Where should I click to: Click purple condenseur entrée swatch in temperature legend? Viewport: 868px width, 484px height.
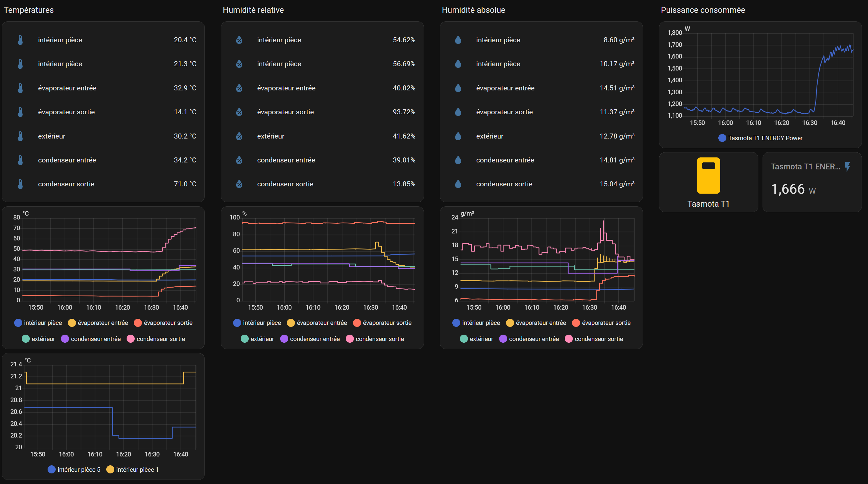[x=65, y=339]
